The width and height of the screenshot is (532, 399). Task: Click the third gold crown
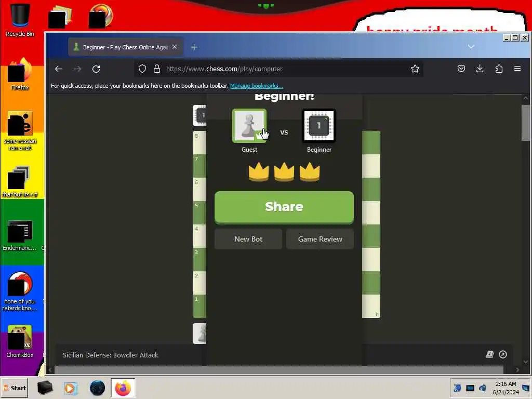tap(310, 171)
